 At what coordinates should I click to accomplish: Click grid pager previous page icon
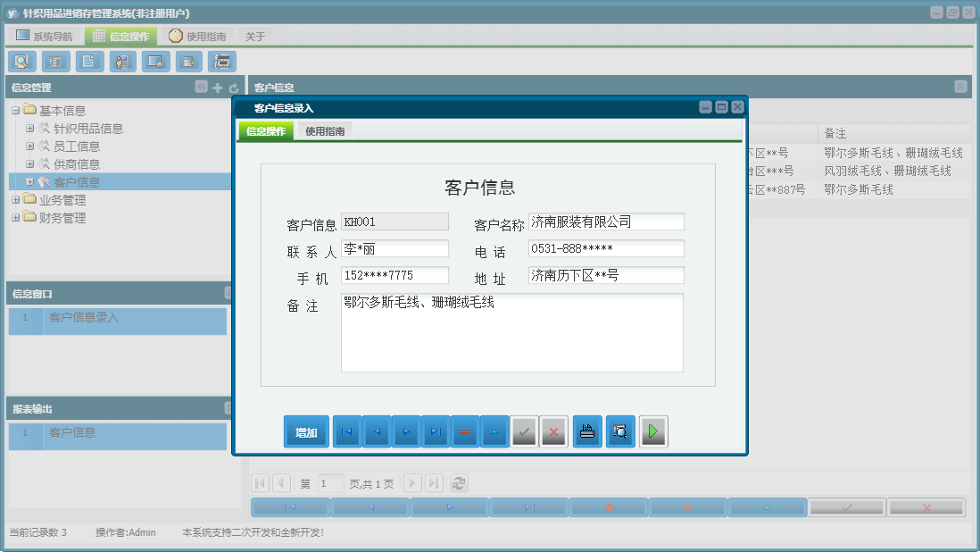coord(281,483)
